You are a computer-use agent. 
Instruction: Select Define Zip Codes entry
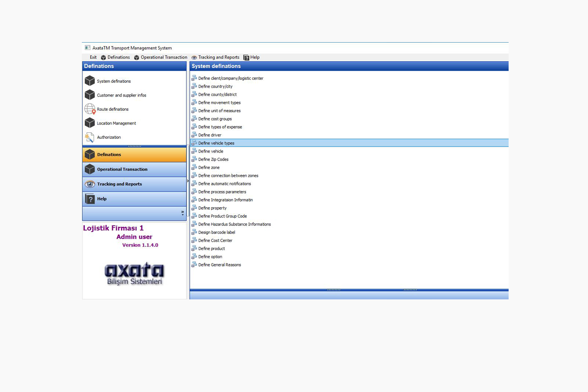click(x=213, y=159)
